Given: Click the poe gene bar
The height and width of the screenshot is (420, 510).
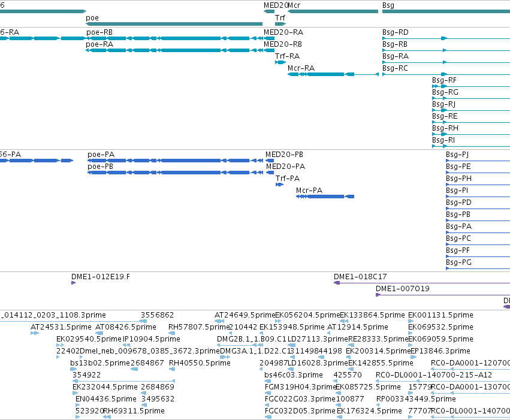Looking at the screenshot, I should pos(174,24).
